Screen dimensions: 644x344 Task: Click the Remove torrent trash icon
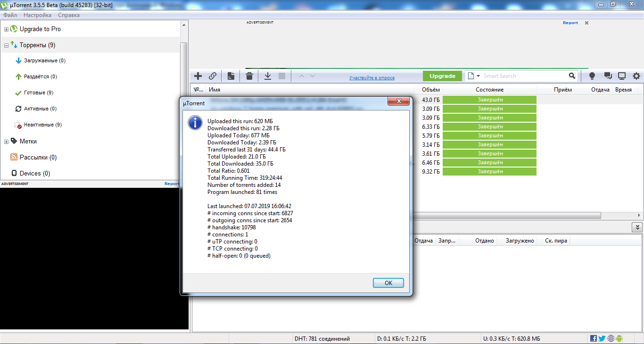(x=249, y=76)
